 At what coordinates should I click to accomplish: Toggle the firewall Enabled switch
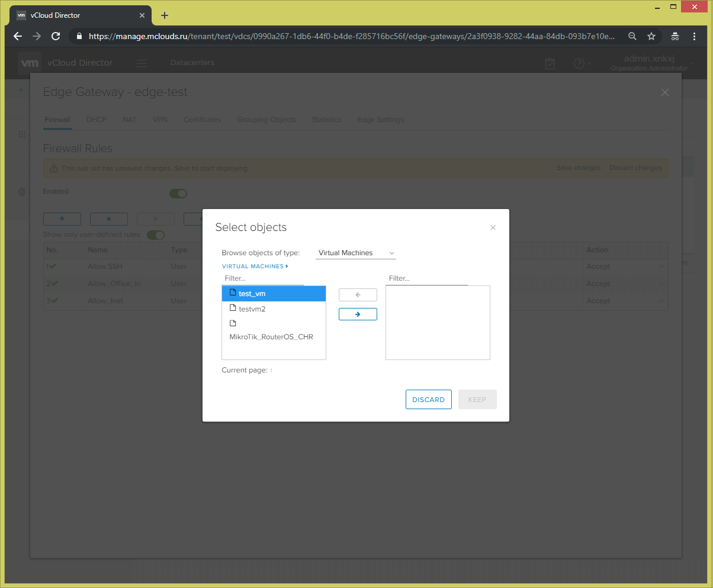178,194
